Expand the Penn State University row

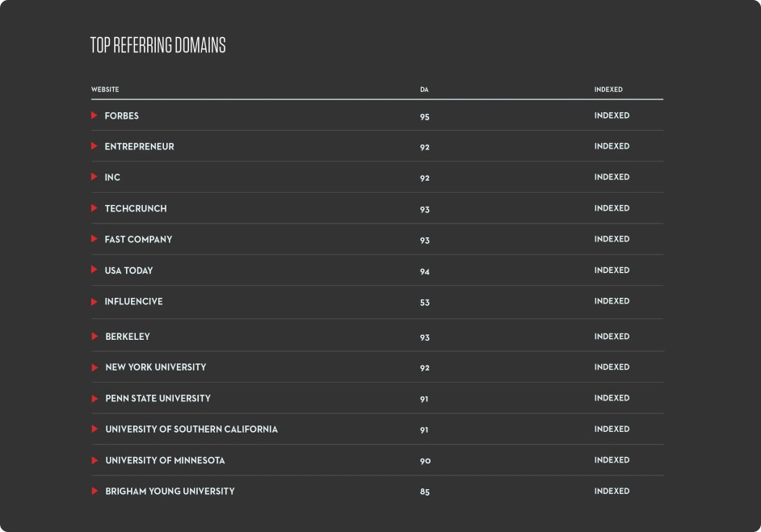pos(95,398)
